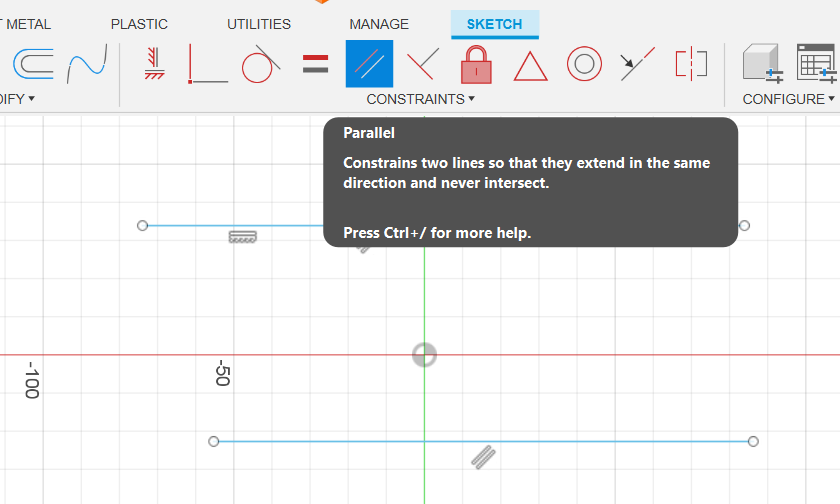
Task: Open the Configure table icon
Action: tap(817, 64)
